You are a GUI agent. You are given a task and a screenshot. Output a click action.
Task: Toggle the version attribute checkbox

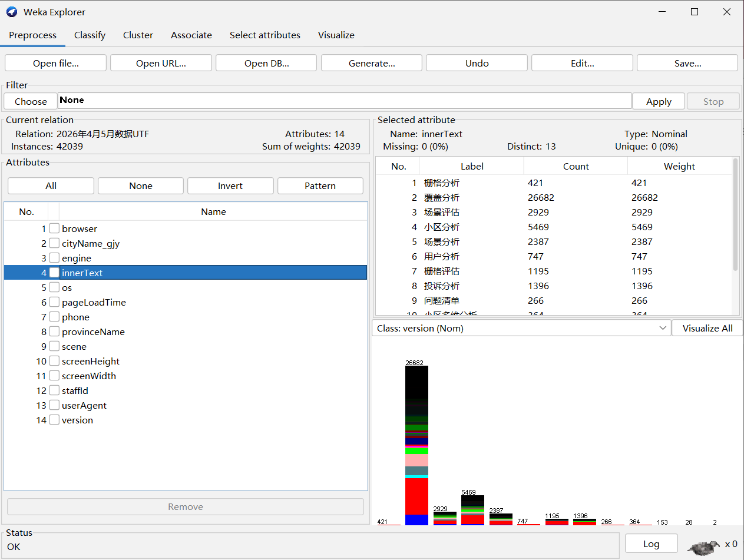click(54, 420)
